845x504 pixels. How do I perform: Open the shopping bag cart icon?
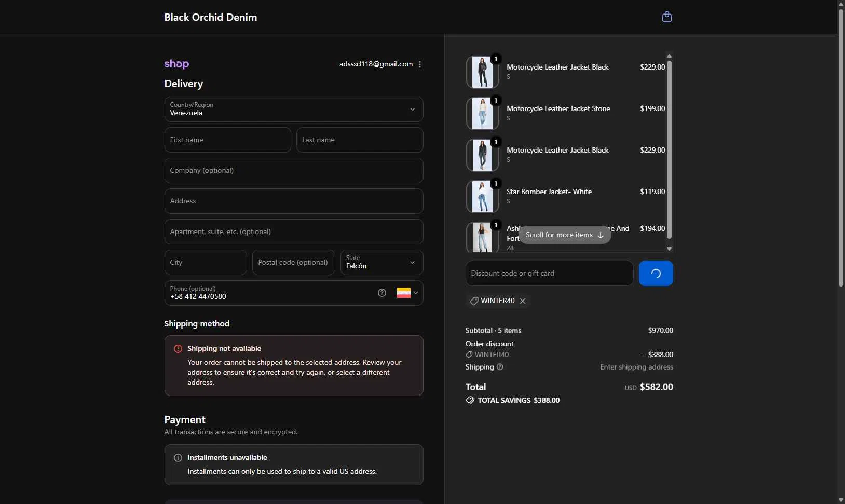[667, 17]
